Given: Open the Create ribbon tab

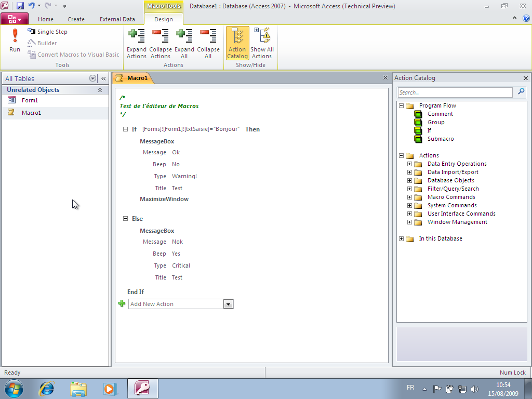Looking at the screenshot, I should [x=76, y=19].
